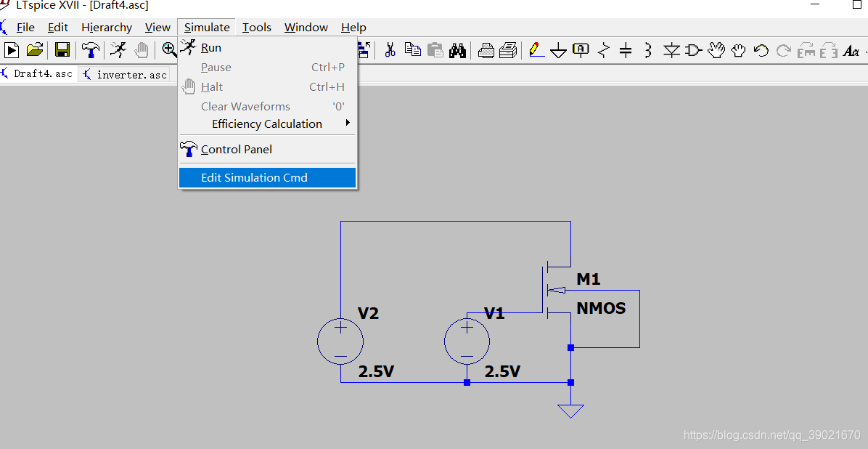
Task: Click the Redo arrow icon
Action: (x=783, y=51)
